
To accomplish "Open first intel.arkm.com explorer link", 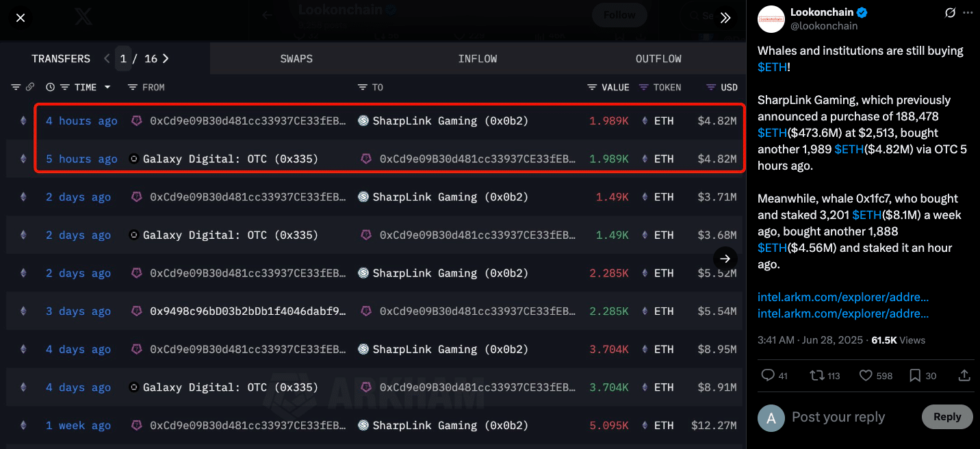I will point(843,297).
